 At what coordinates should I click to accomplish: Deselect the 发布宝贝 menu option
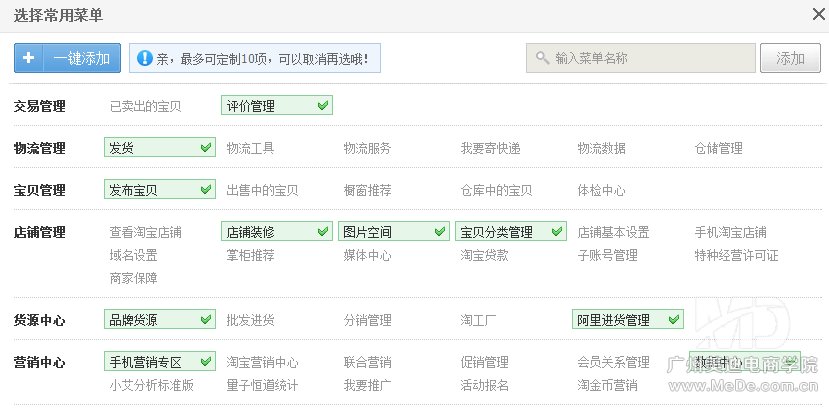point(159,190)
